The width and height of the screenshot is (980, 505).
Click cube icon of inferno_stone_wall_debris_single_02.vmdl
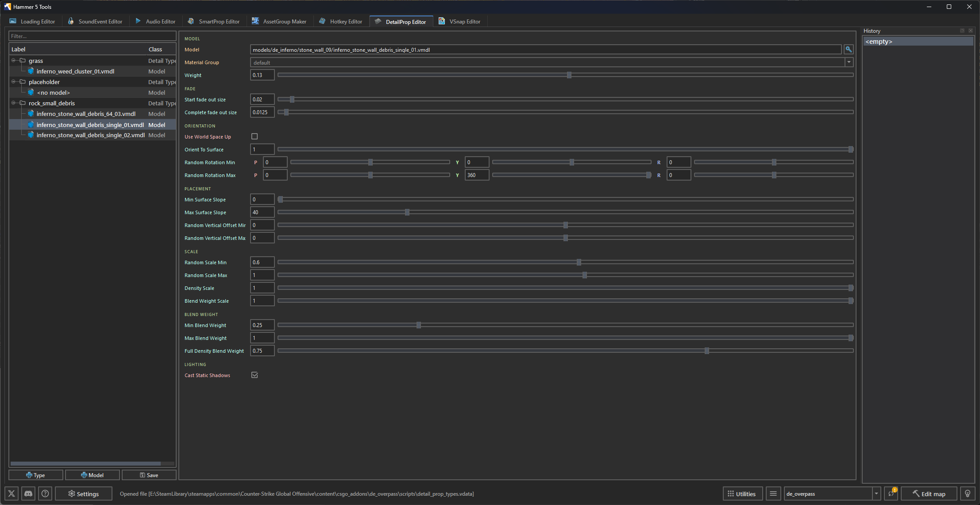pyautogui.click(x=31, y=135)
